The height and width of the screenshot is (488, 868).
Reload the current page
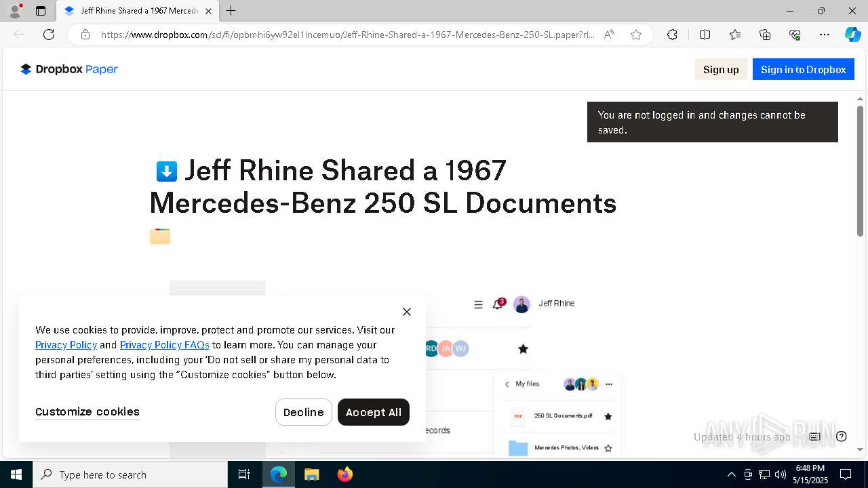pos(49,35)
